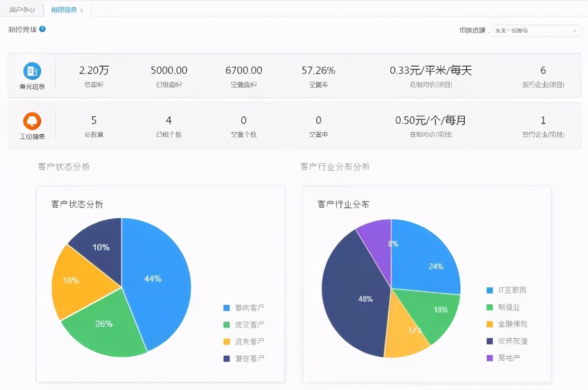Switch to the 用户中心 tab
This screenshot has width=588, height=390.
click(x=22, y=9)
